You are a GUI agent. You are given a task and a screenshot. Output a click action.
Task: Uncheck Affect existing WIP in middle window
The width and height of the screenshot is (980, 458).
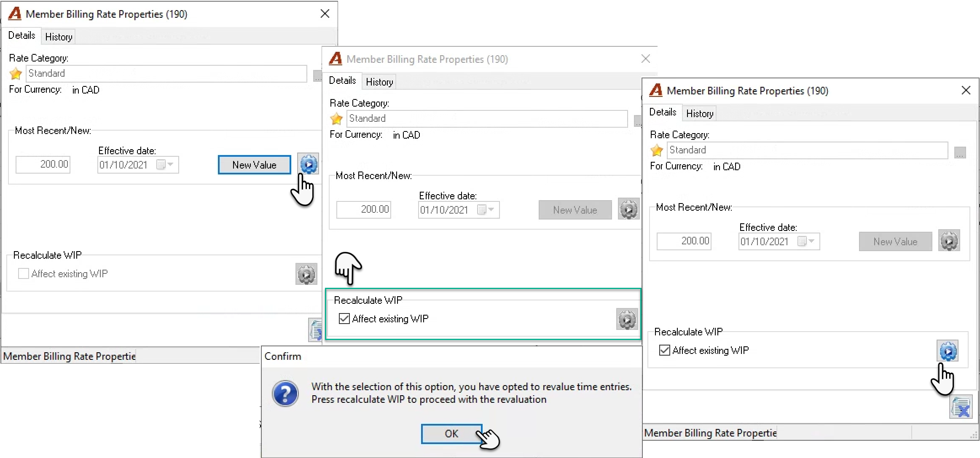[x=344, y=319]
